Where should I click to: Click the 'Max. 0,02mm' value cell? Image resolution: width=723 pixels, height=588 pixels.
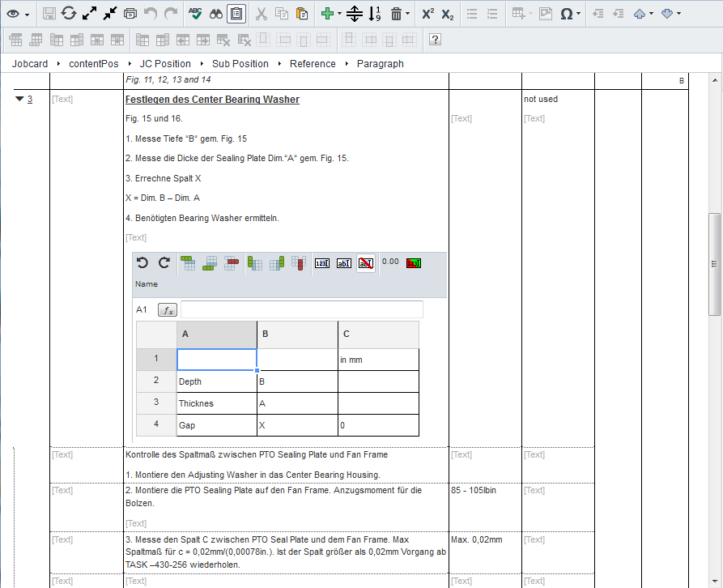point(477,539)
